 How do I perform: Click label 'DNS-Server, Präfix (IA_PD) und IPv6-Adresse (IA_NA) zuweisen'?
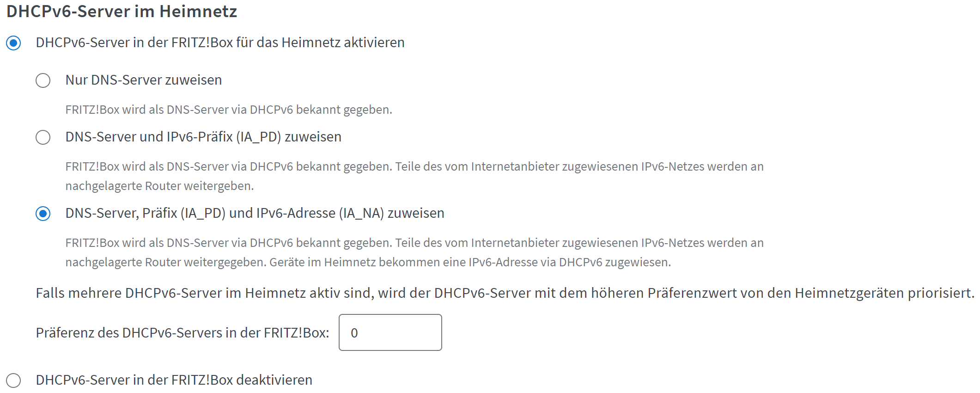tap(255, 213)
